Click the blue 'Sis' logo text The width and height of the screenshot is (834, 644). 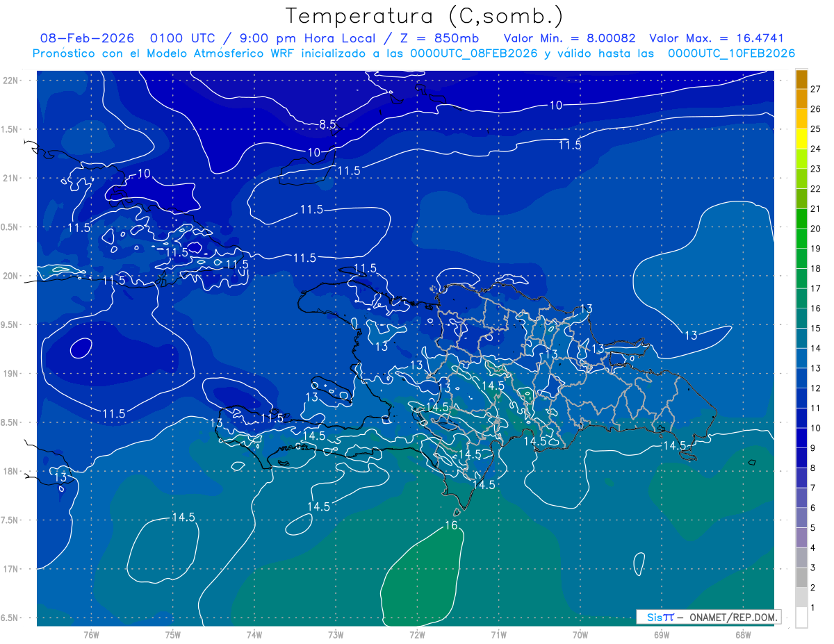click(655, 617)
